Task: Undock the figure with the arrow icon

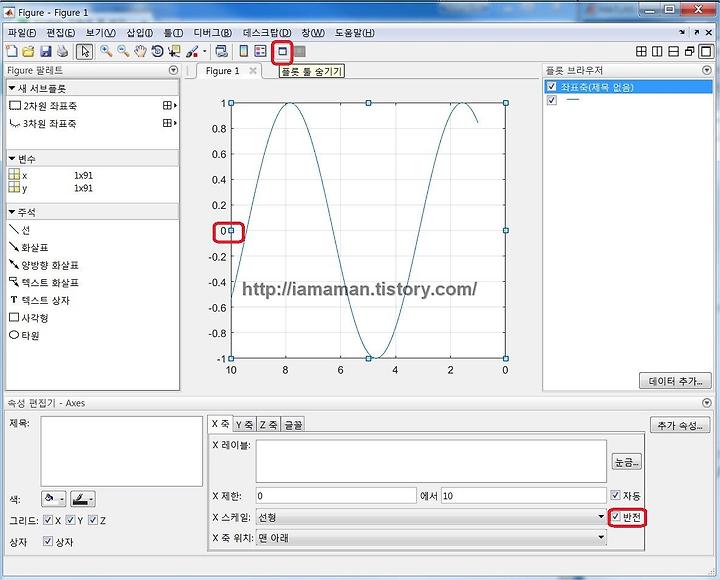Action: 697,33
